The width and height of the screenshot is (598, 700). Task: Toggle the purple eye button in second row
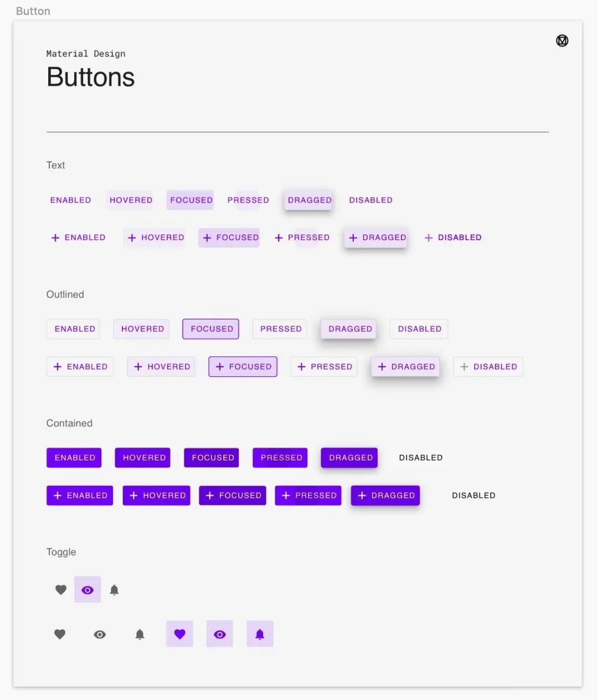tap(220, 634)
